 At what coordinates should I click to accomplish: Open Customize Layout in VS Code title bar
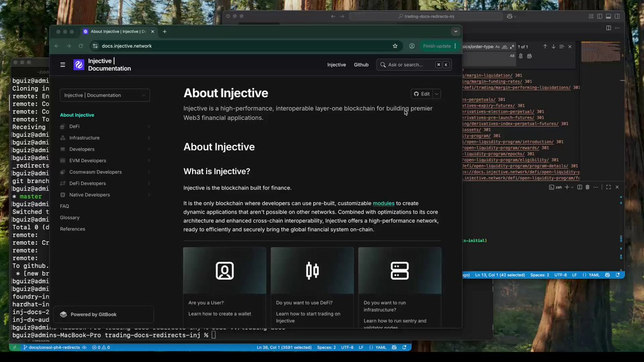[591, 16]
